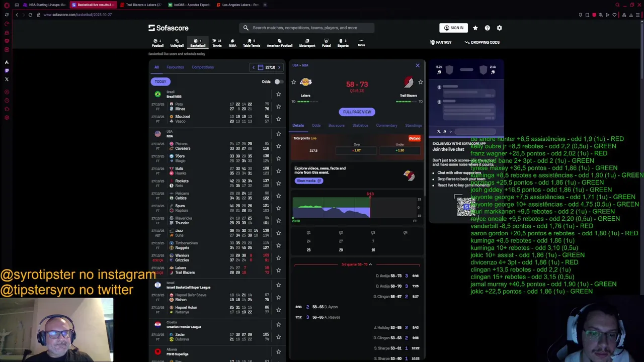This screenshot has height=362, width=644.
Task: Star the Pato vs Minas match
Action: pyautogui.click(x=278, y=107)
